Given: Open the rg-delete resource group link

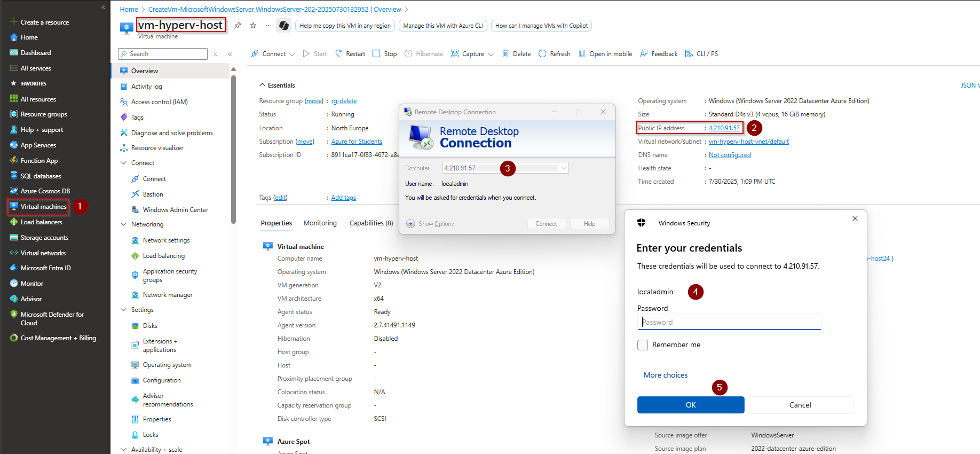Looking at the screenshot, I should pos(344,101).
